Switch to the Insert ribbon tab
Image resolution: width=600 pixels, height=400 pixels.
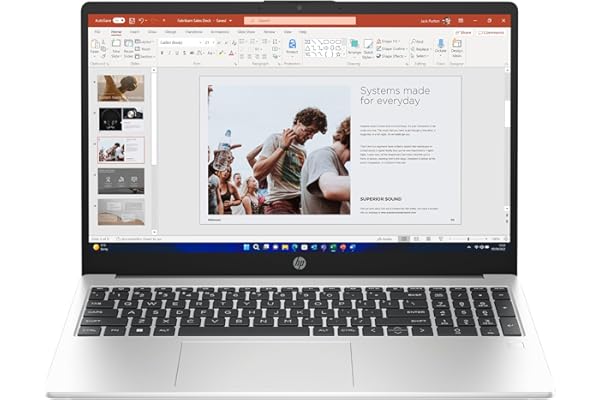(x=134, y=32)
